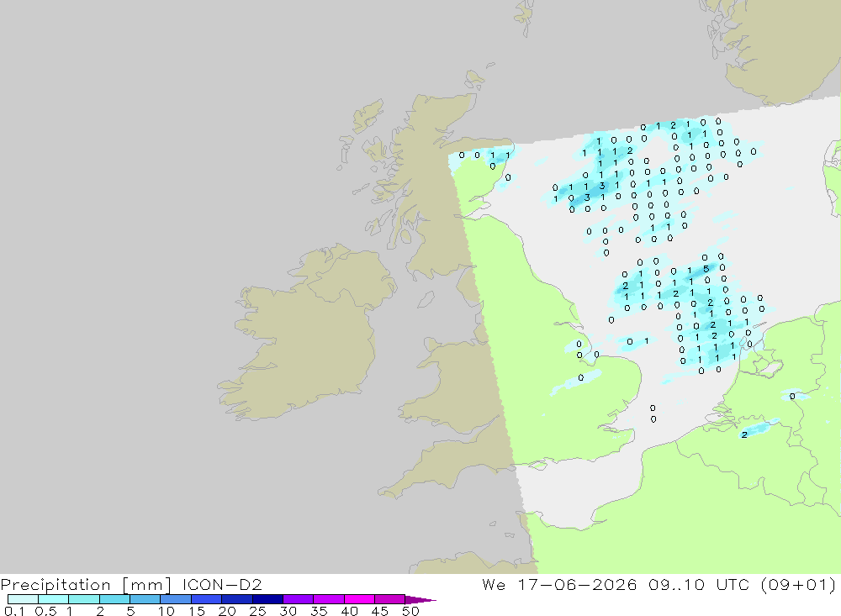Click the purple arrow tip above 50 mm
841x616 pixels.
click(x=420, y=599)
